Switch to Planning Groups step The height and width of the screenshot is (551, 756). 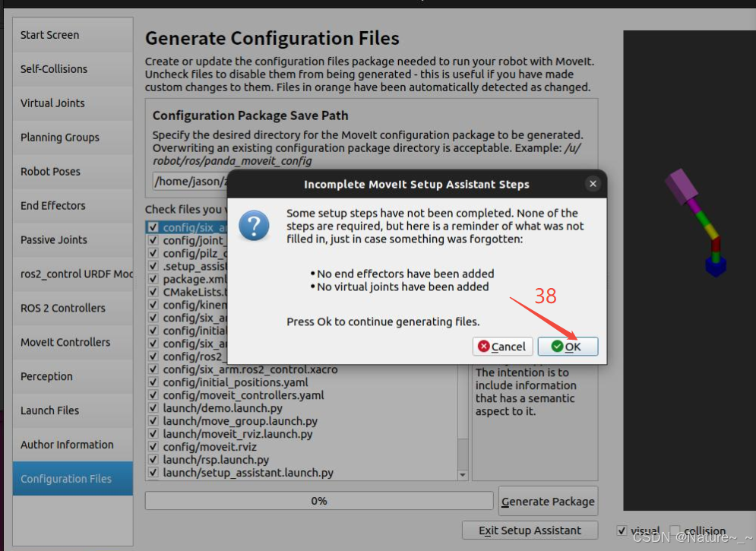[73, 138]
